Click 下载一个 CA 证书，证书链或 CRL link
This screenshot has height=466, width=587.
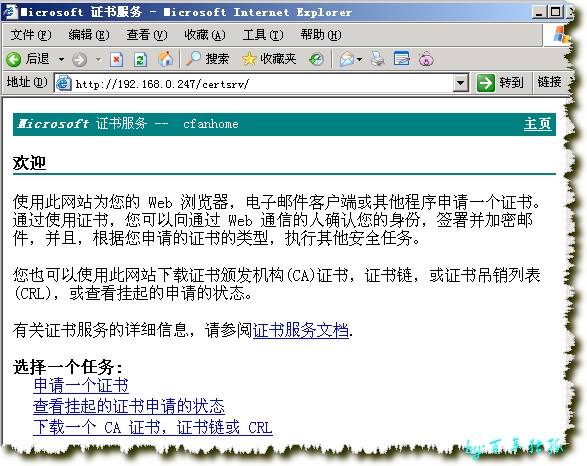153,427
